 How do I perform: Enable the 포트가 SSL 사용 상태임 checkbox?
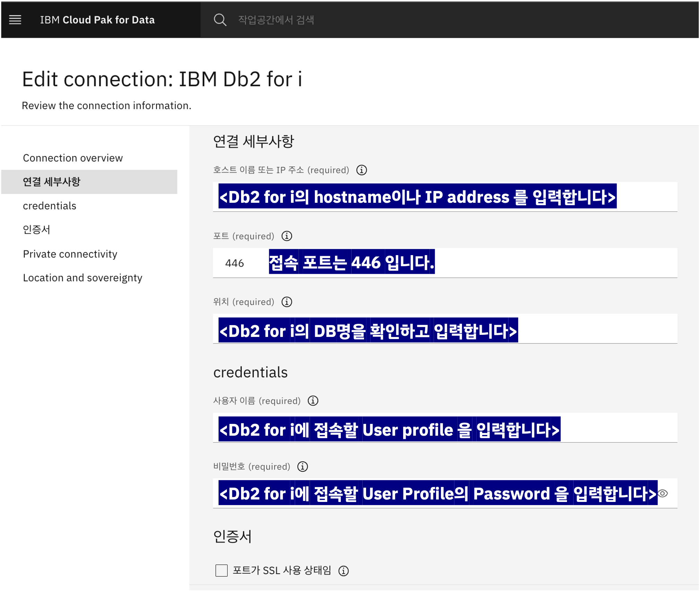[221, 571]
